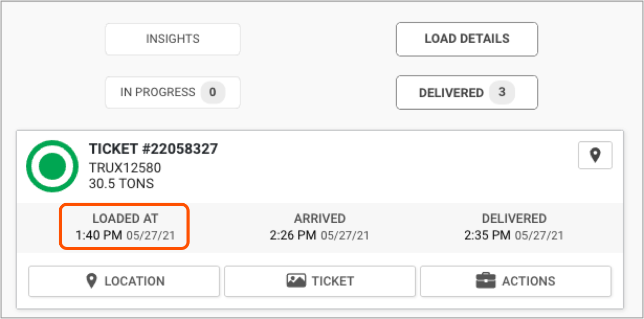Switch to the Load Details tab
Viewport: 644px width, 319px height.
click(x=467, y=39)
